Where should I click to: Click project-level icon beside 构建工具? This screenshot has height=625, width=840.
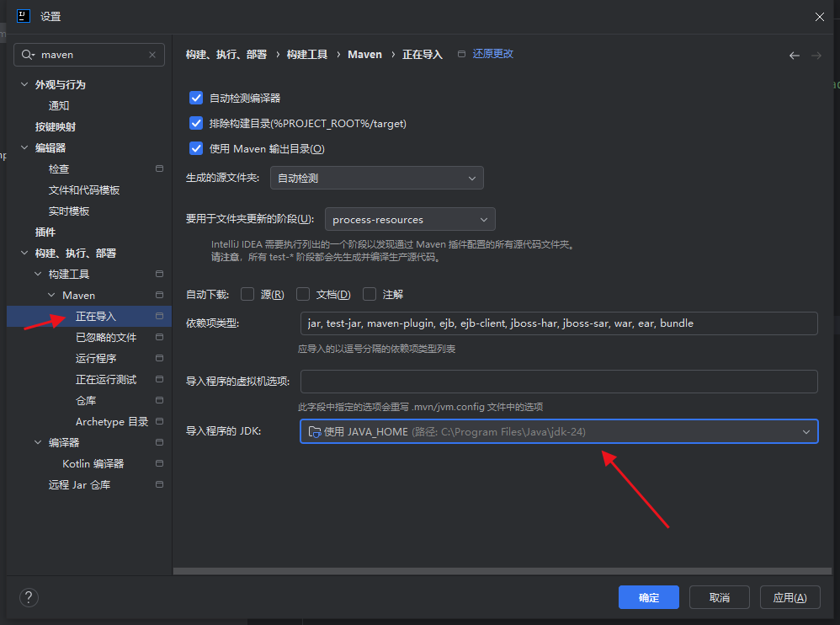pyautogui.click(x=159, y=274)
